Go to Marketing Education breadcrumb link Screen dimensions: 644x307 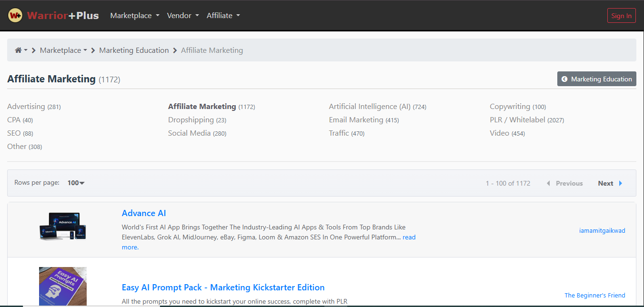pyautogui.click(x=134, y=50)
